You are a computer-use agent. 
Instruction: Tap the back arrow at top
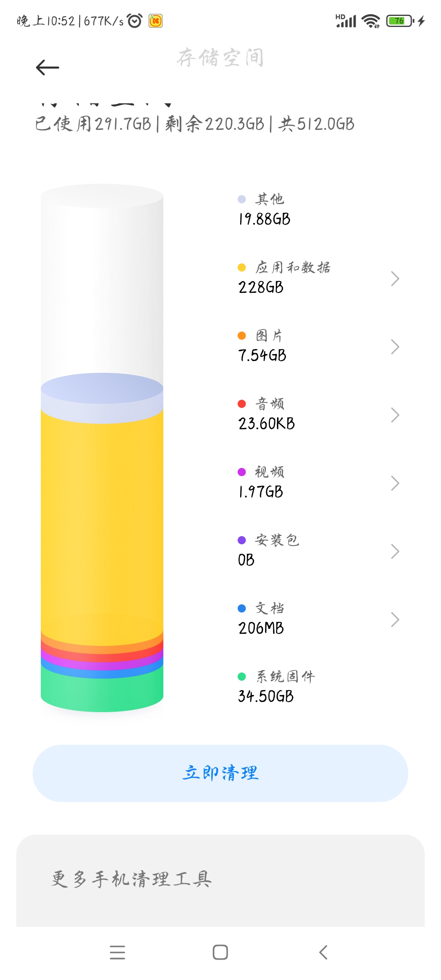point(47,67)
